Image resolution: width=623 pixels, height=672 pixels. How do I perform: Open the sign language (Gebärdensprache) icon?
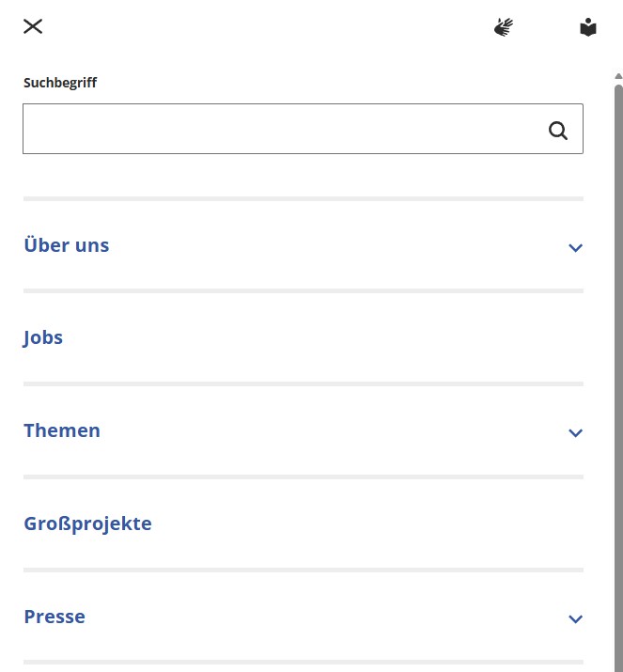point(504,27)
